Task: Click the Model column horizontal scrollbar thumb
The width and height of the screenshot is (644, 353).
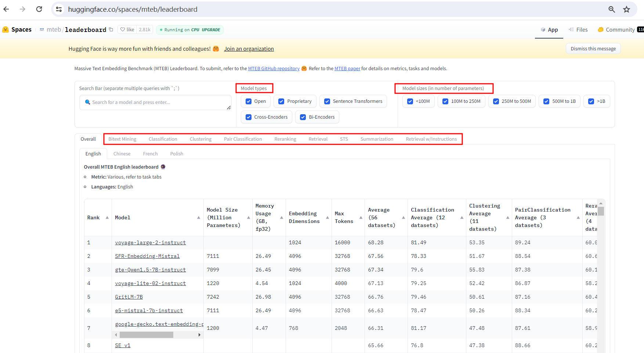Action: (x=146, y=335)
